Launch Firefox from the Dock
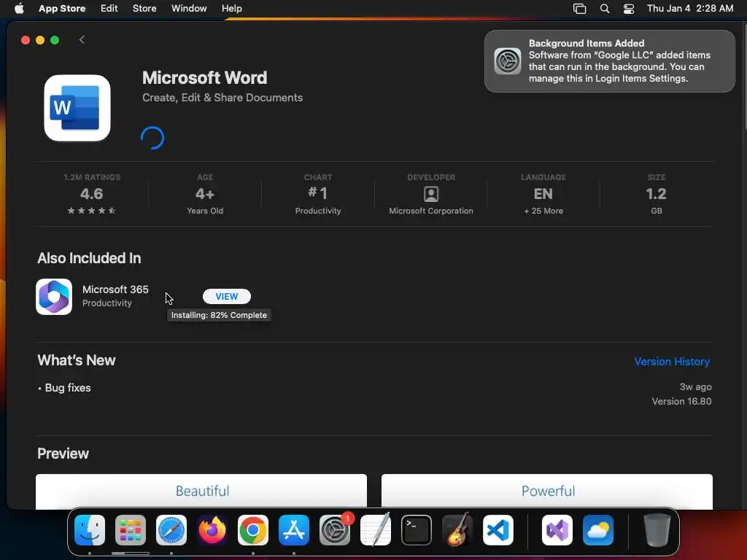This screenshot has width=747, height=560. pyautogui.click(x=212, y=530)
